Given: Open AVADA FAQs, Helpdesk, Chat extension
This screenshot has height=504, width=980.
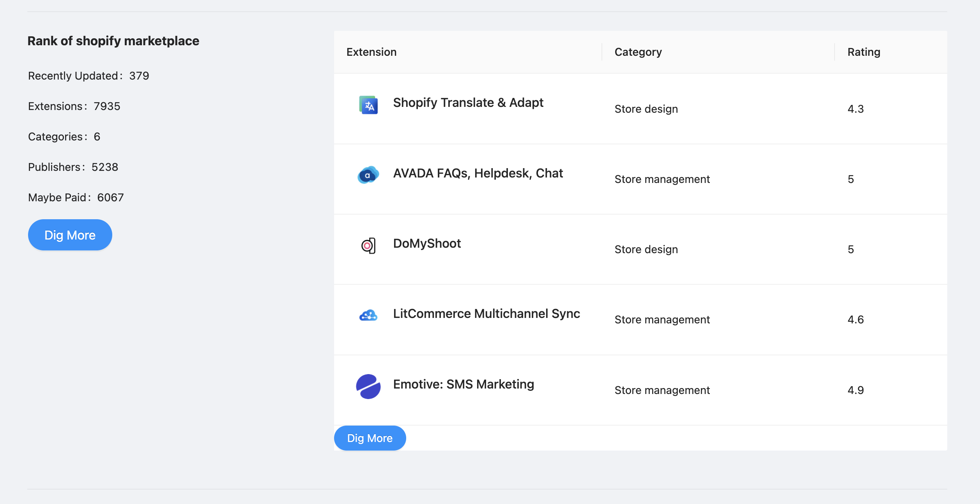Looking at the screenshot, I should point(478,173).
